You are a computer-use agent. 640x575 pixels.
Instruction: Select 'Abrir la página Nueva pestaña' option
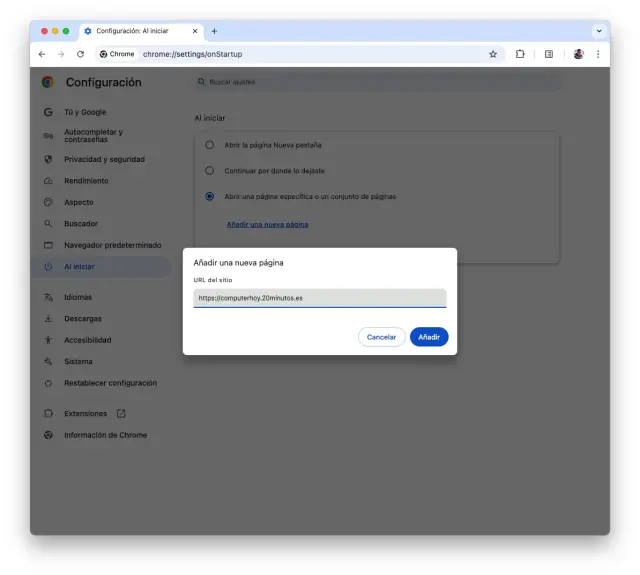(209, 145)
